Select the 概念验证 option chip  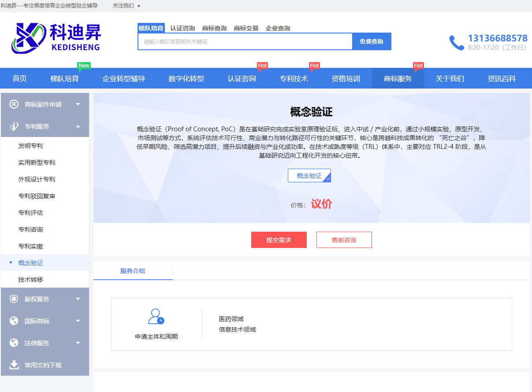[x=309, y=176]
